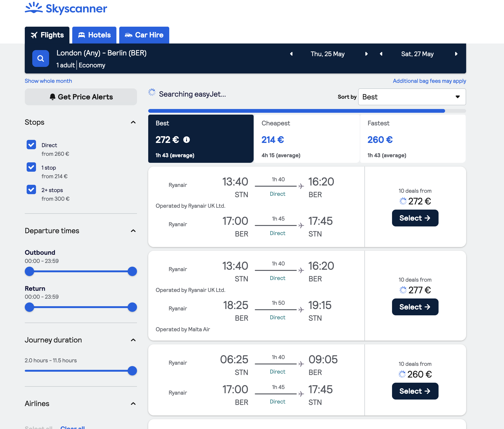Click the loading spinner next to Searching easyJet
Screen dimensions: 504x429
click(x=152, y=92)
